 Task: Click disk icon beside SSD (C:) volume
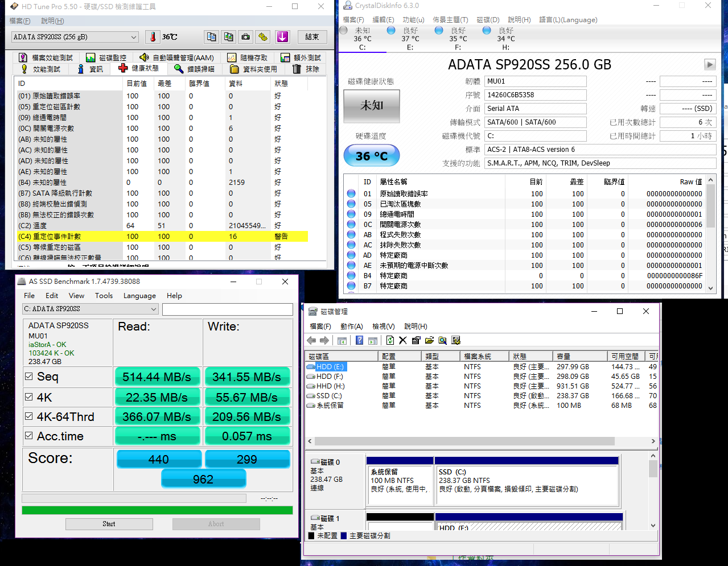click(311, 396)
